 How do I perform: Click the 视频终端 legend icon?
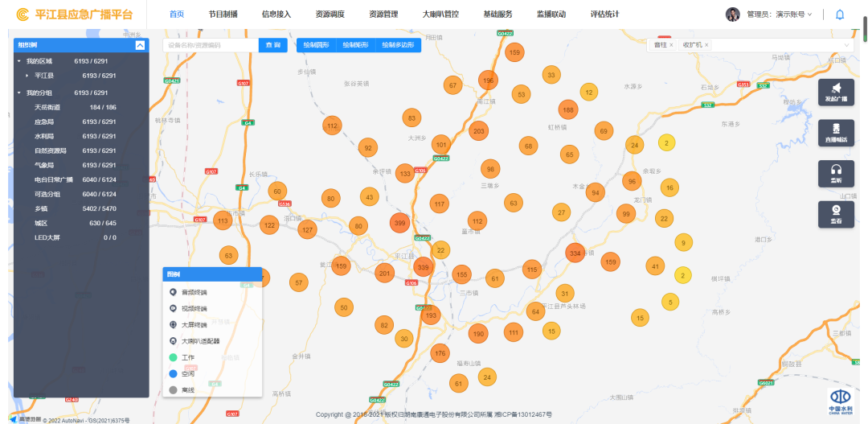(x=173, y=308)
